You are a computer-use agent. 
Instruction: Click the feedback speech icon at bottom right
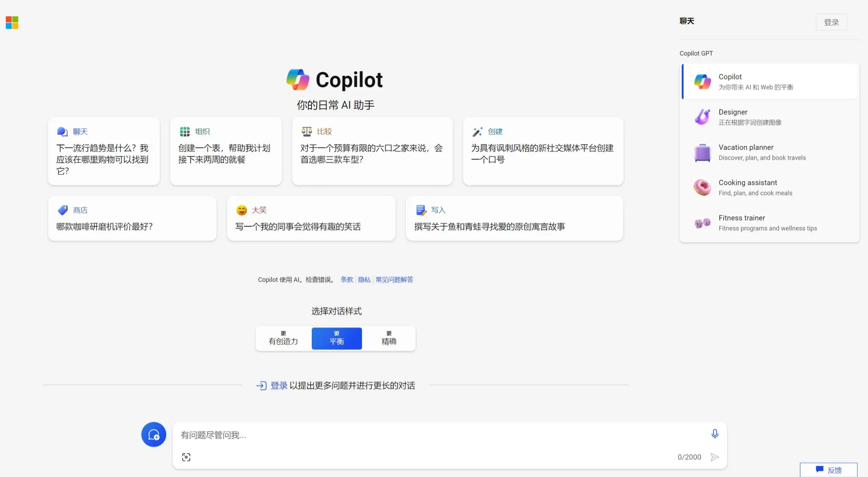[x=820, y=469]
